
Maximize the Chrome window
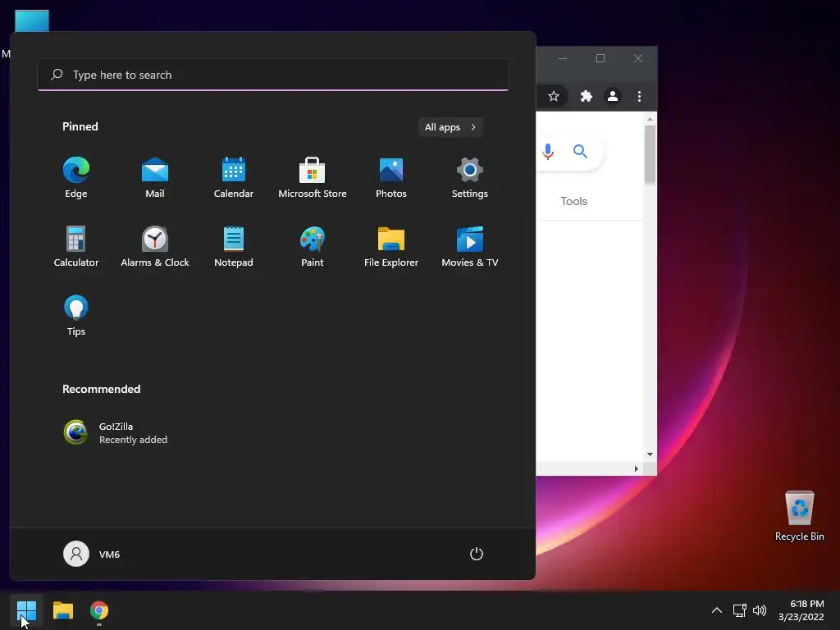[600, 58]
